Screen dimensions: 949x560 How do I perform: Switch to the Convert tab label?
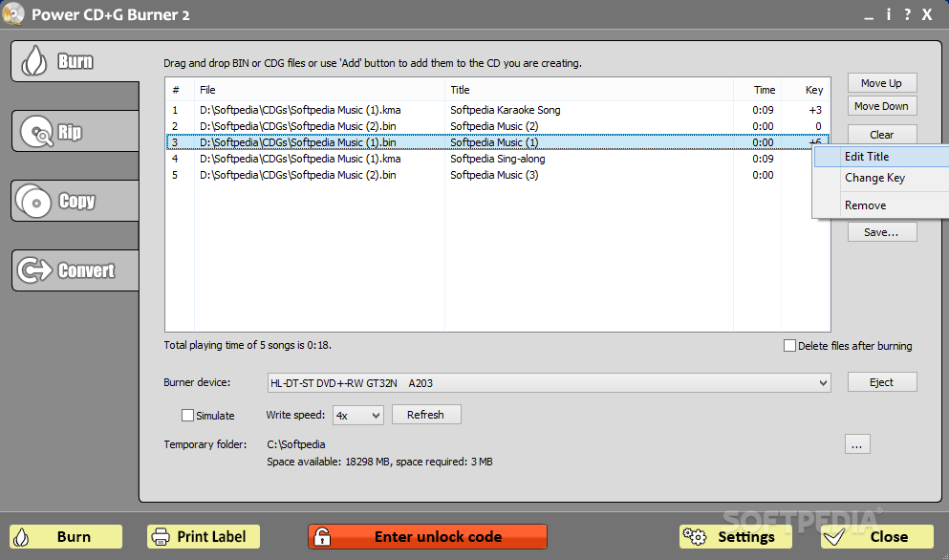86,270
